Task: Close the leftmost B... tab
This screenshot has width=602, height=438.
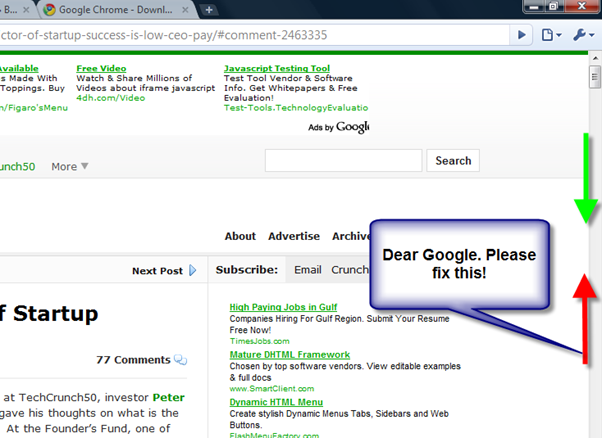Action: point(26,10)
